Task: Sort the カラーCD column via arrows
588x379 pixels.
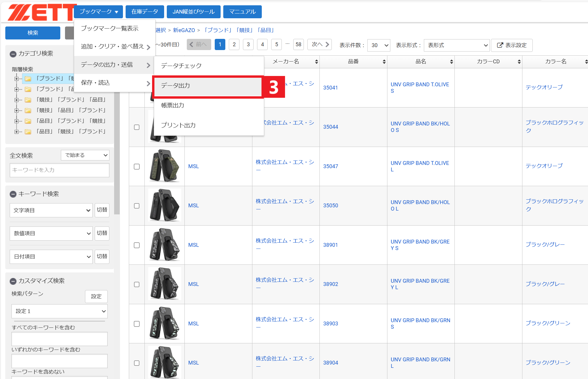Action: [519, 62]
